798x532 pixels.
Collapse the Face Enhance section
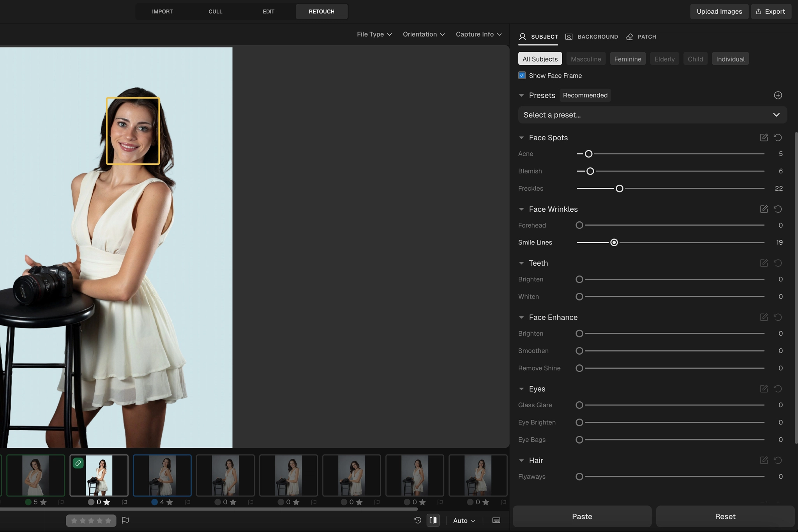pos(521,317)
